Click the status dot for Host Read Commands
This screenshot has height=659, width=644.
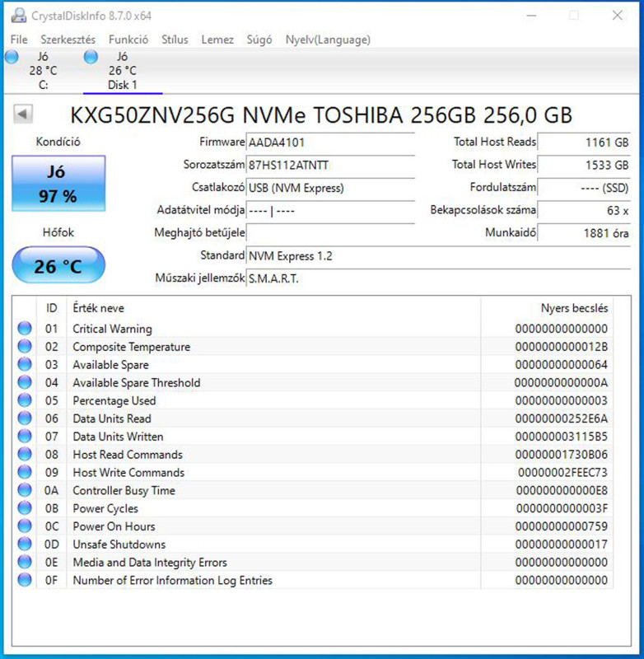[x=25, y=455]
